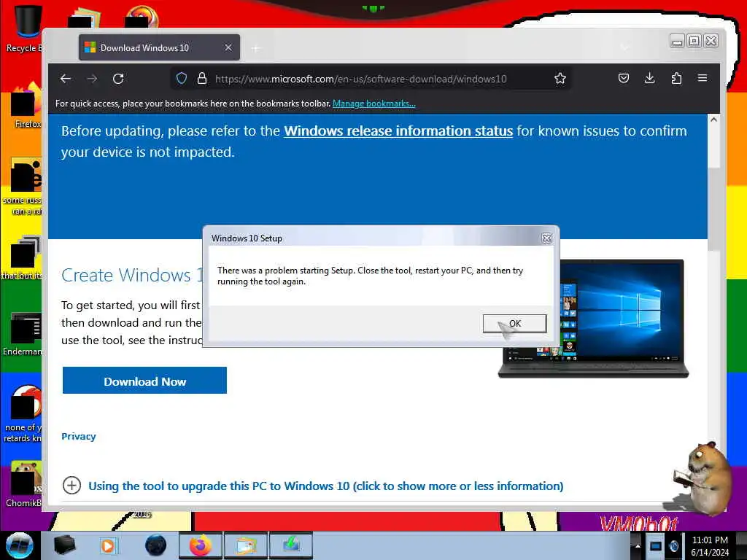Select the ChomikB desktop icon
This screenshot has width=747, height=560.
24,484
